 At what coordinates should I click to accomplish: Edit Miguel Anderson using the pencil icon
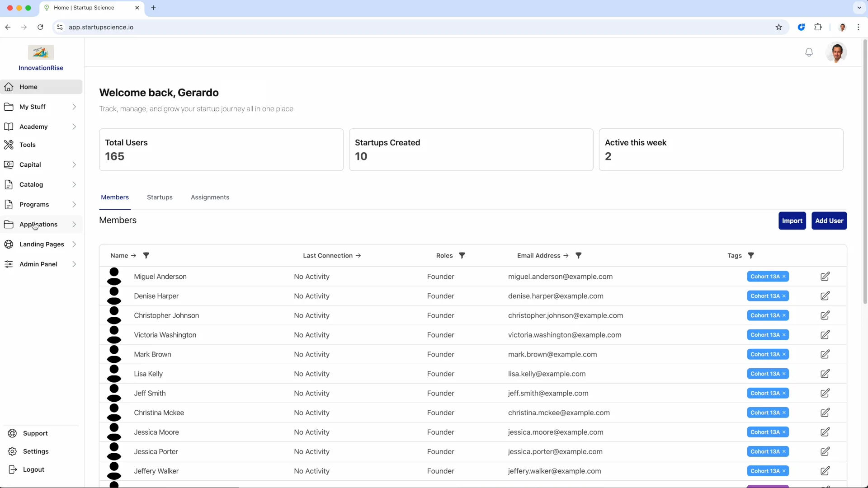pos(826,276)
